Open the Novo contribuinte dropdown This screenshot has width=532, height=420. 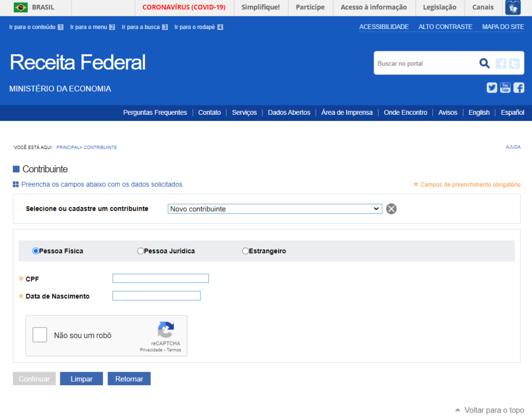(275, 209)
